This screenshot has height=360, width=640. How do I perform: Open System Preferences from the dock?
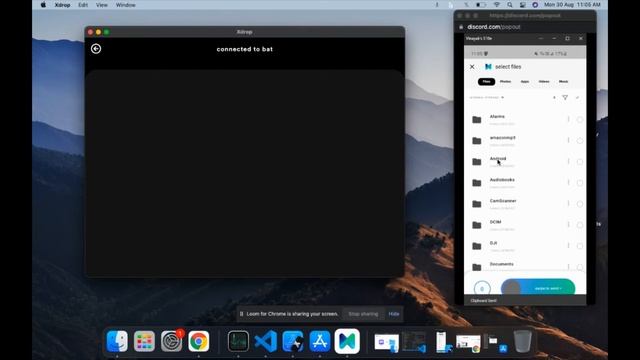[x=171, y=341]
